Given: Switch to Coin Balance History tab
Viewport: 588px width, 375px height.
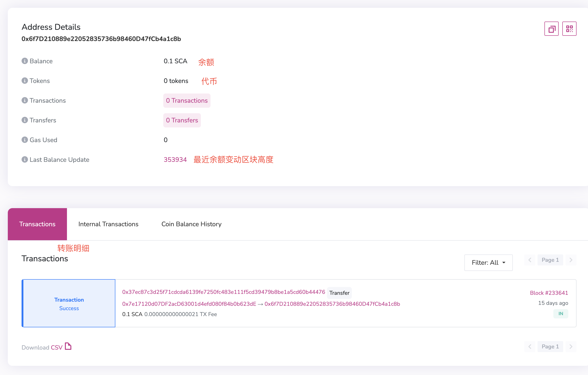Looking at the screenshot, I should [x=191, y=224].
